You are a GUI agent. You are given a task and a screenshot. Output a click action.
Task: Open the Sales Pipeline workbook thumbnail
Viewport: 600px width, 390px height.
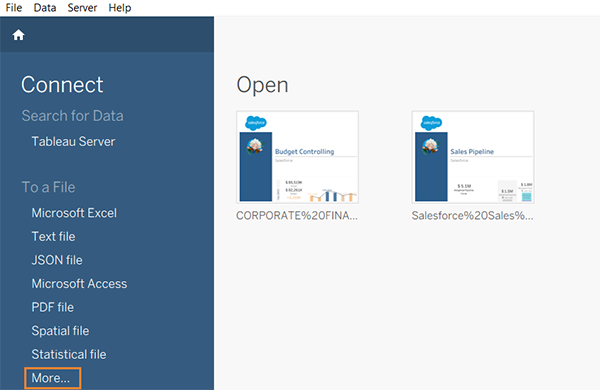(x=473, y=157)
